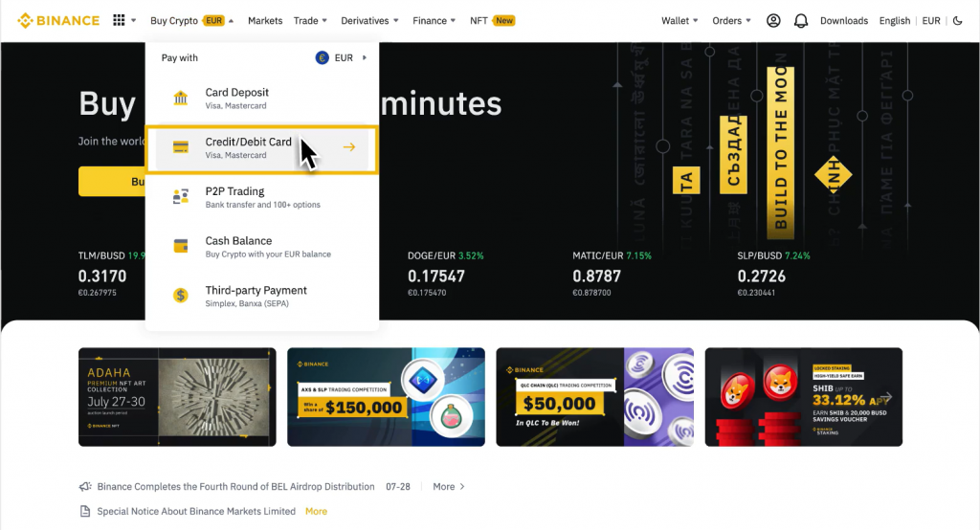This screenshot has height=530, width=980.
Task: Click the Card Deposit bank icon
Action: pyautogui.click(x=181, y=99)
